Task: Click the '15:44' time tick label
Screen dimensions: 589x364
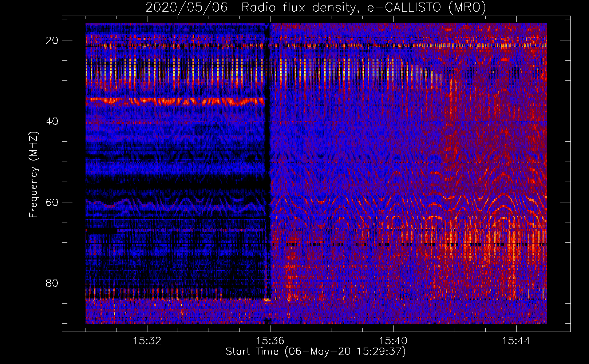Action: (516, 341)
